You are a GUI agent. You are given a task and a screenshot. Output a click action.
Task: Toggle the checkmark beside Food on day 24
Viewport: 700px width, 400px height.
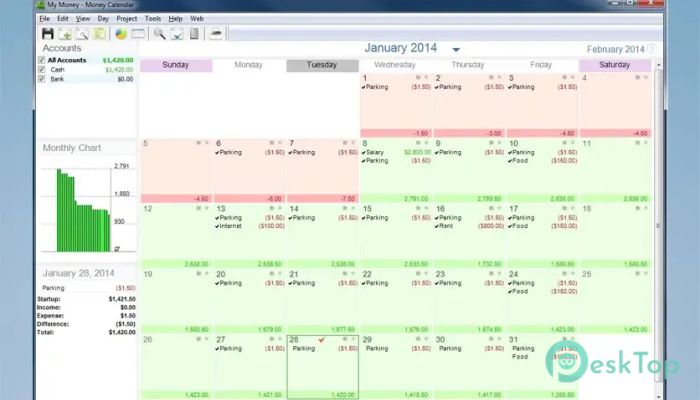pos(510,292)
